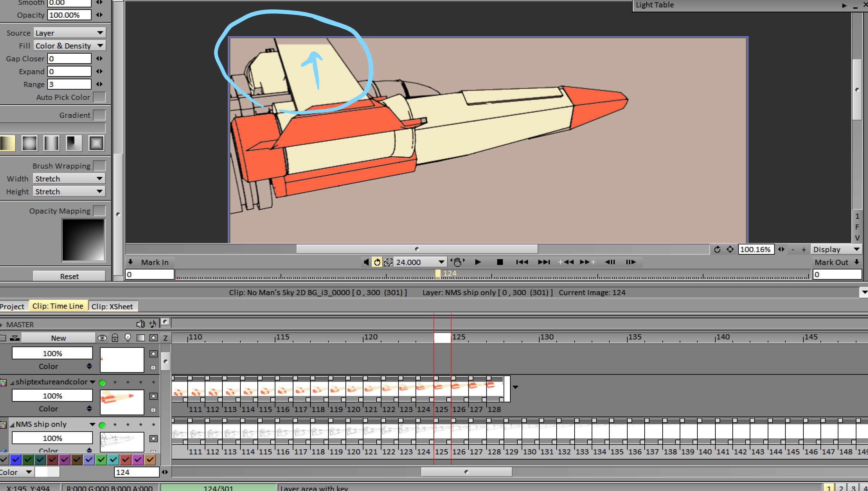The height and width of the screenshot is (491, 868).
Task: Play the animation
Action: (x=478, y=262)
